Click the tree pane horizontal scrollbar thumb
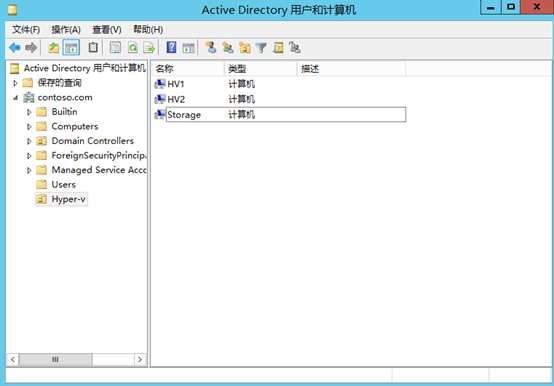The width and height of the screenshot is (554, 386). point(55,360)
